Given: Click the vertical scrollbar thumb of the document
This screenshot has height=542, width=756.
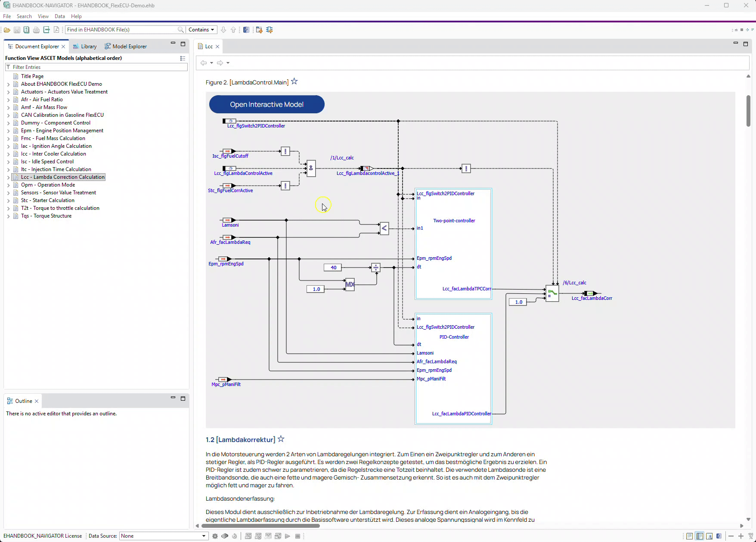Looking at the screenshot, I should pyautogui.click(x=748, y=110).
